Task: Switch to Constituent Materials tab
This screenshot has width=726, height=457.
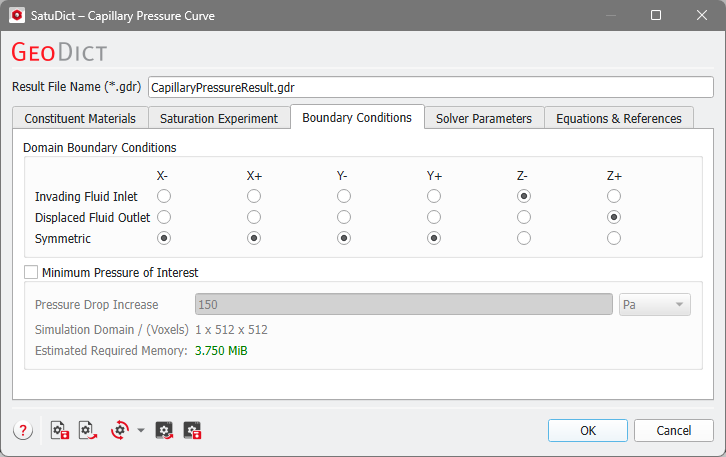Action: [80, 119]
